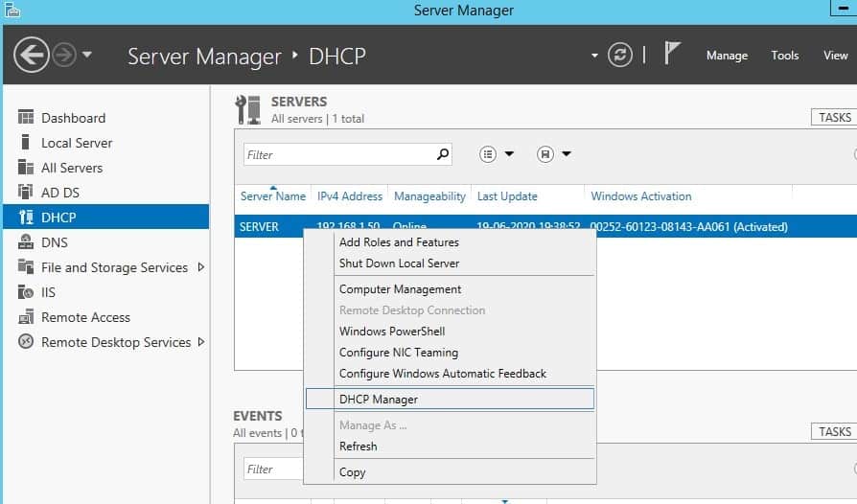The width and height of the screenshot is (857, 504).
Task: Open DHCP Manager from context menu
Action: point(450,400)
